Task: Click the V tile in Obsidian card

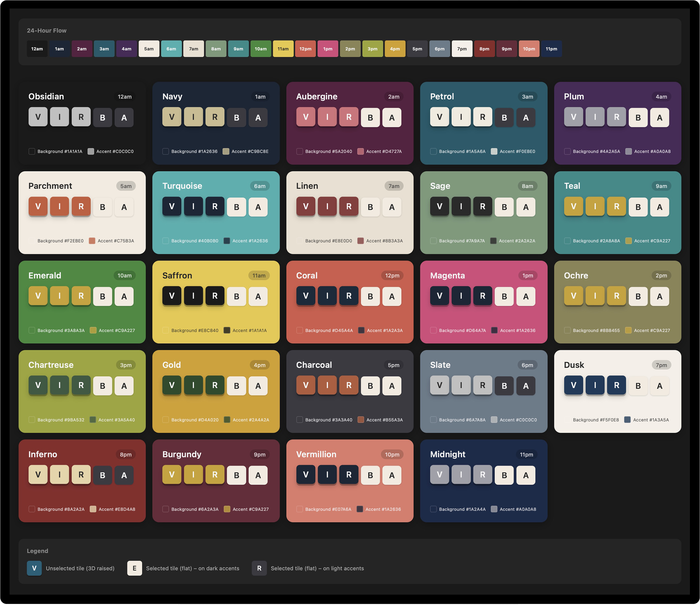Action: click(38, 117)
